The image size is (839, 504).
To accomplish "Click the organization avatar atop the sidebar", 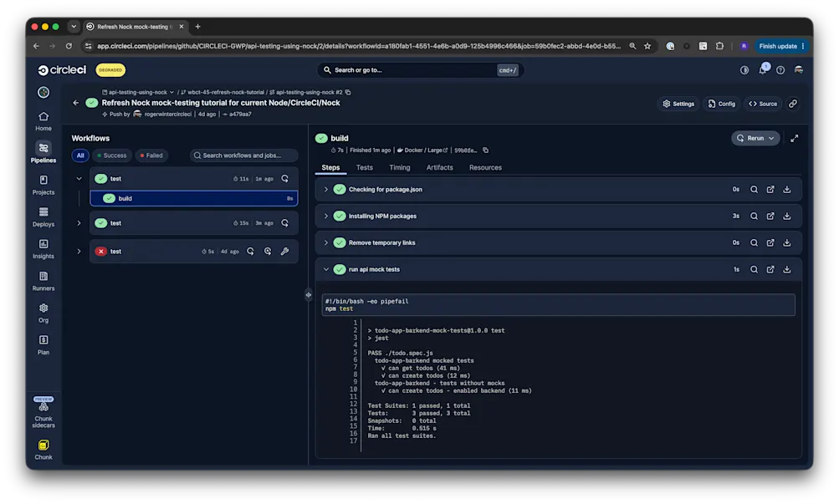I will tap(43, 92).
